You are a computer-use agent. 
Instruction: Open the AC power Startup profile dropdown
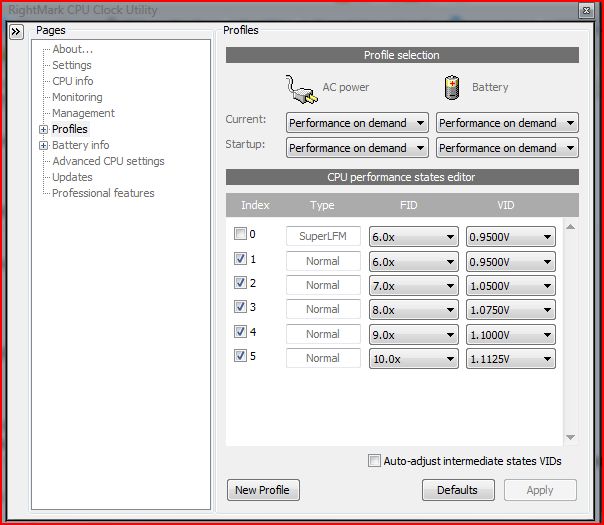tap(357, 148)
